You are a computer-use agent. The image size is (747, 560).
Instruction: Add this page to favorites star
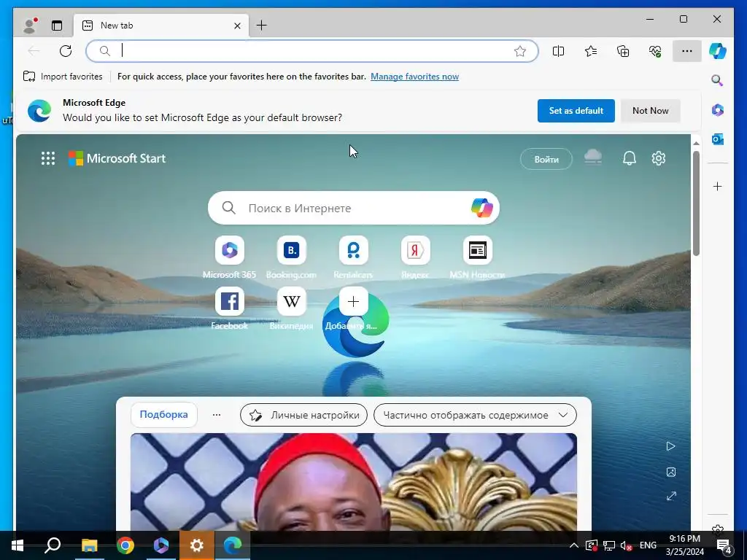(519, 51)
